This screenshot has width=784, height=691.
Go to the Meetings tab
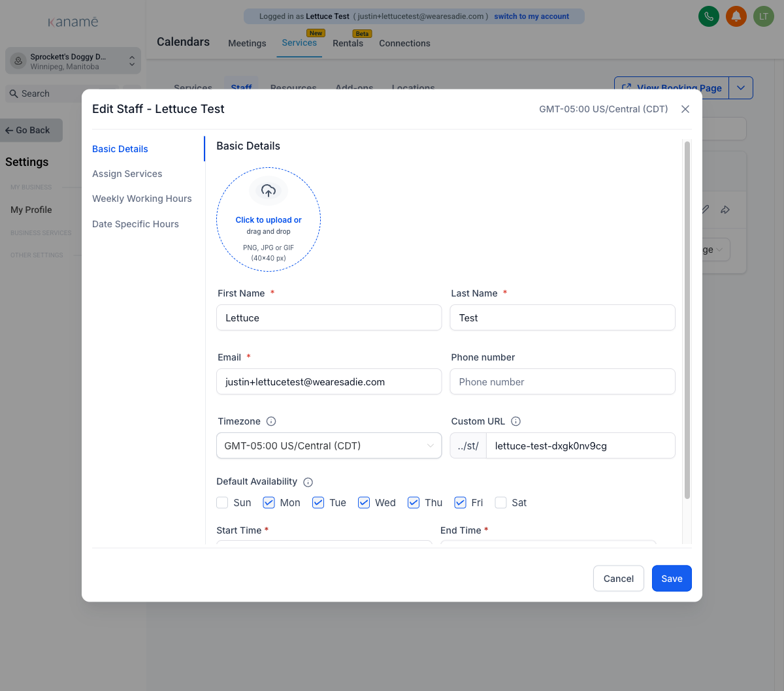[247, 43]
